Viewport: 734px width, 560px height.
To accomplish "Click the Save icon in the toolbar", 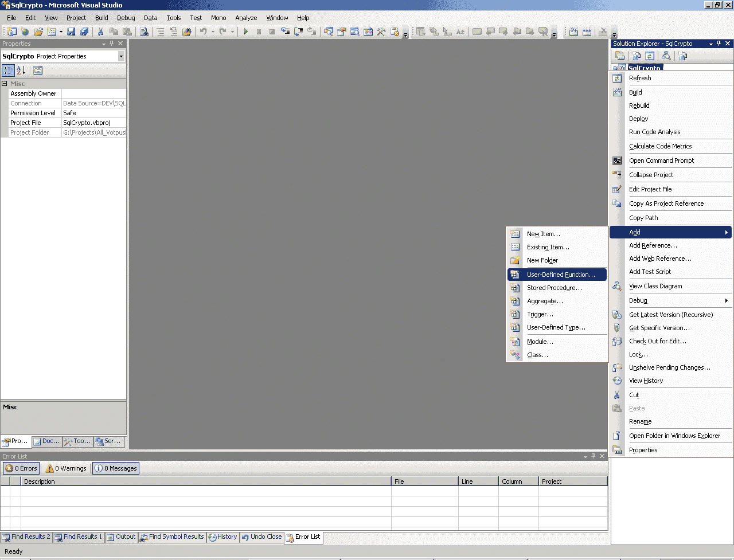I will (x=71, y=32).
